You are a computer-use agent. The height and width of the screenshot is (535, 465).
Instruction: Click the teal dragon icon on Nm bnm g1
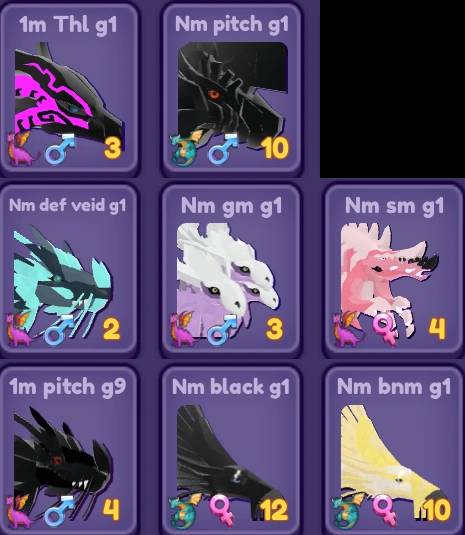point(349,510)
